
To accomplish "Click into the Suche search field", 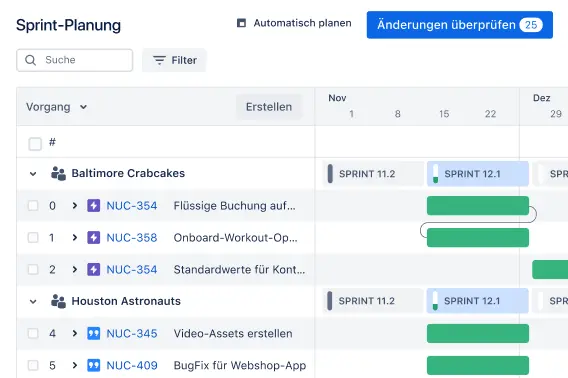I will coord(75,60).
